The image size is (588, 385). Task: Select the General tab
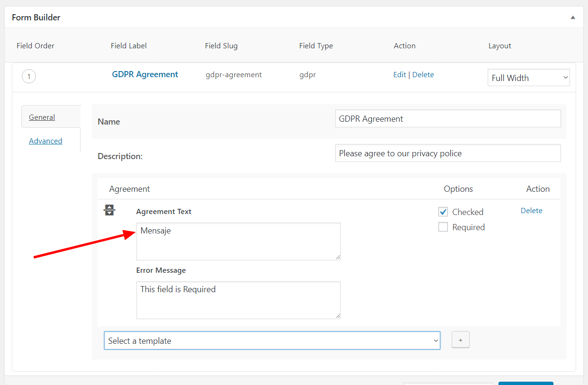click(x=42, y=117)
